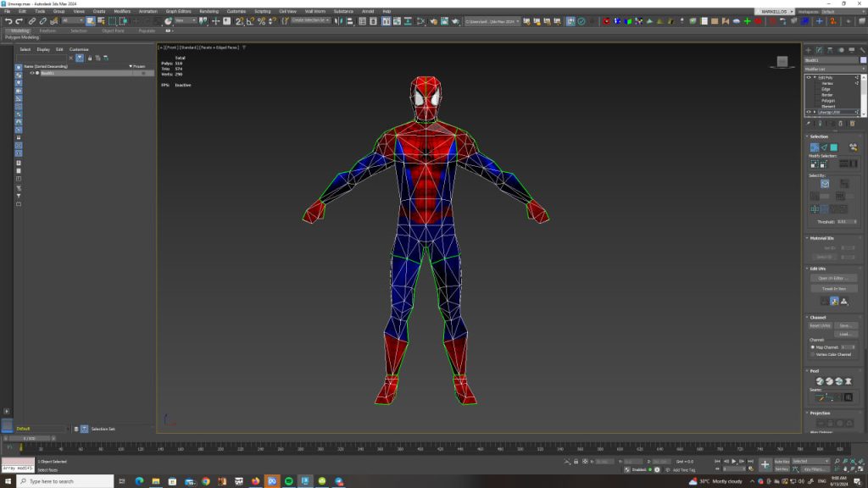Open the selection filter All dropdown

(73, 21)
